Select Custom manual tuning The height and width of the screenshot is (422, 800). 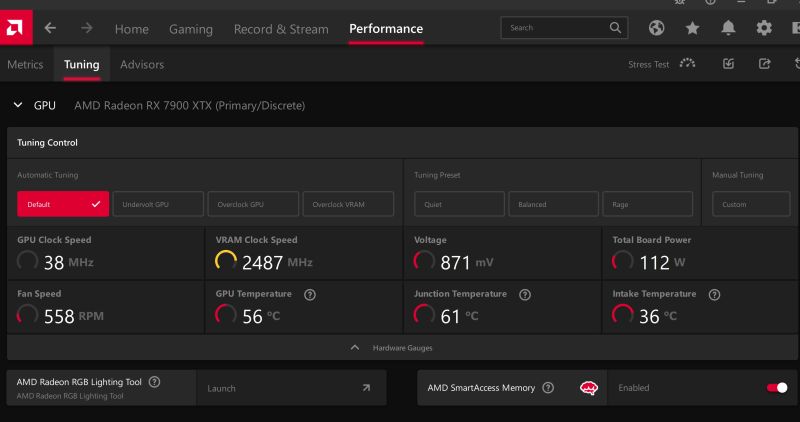[751, 204]
